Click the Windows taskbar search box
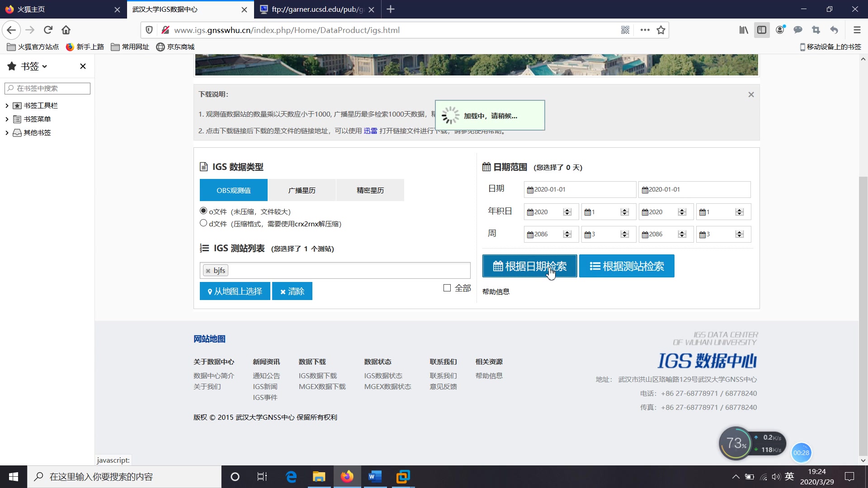Screen dimensions: 868x488 pos(125,477)
